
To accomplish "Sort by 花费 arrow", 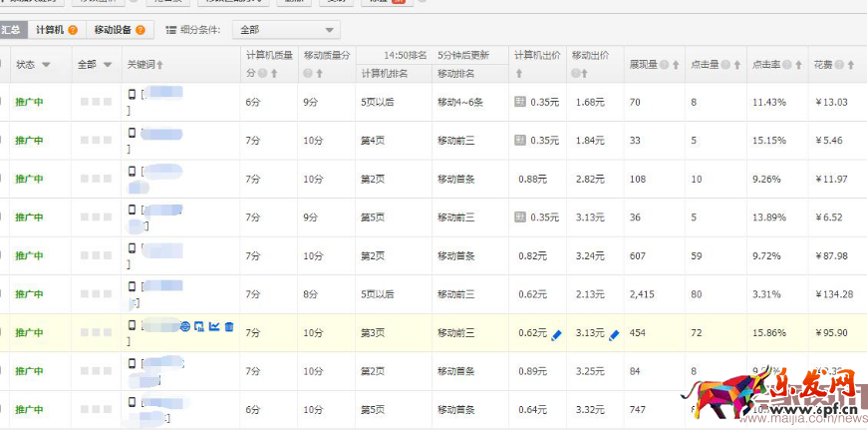I will tap(851, 65).
